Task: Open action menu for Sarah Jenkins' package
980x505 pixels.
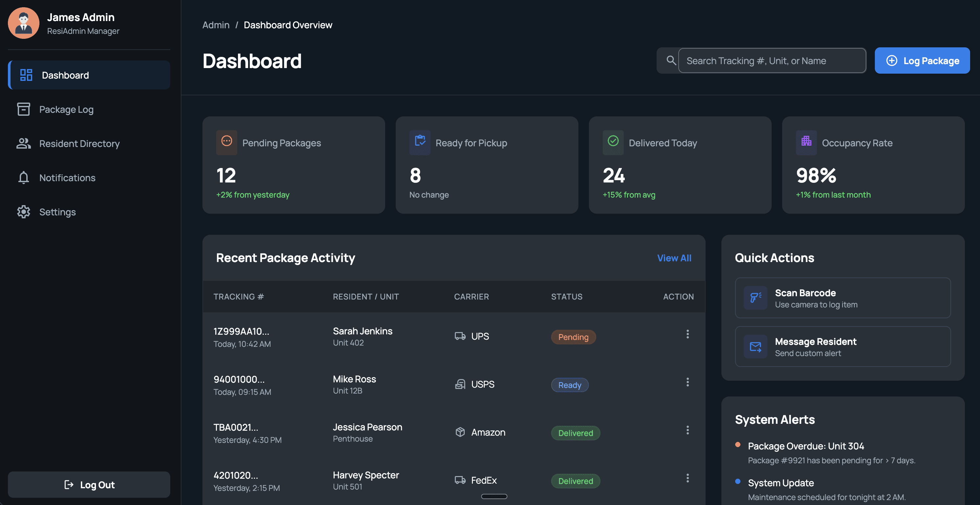Action: point(688,334)
